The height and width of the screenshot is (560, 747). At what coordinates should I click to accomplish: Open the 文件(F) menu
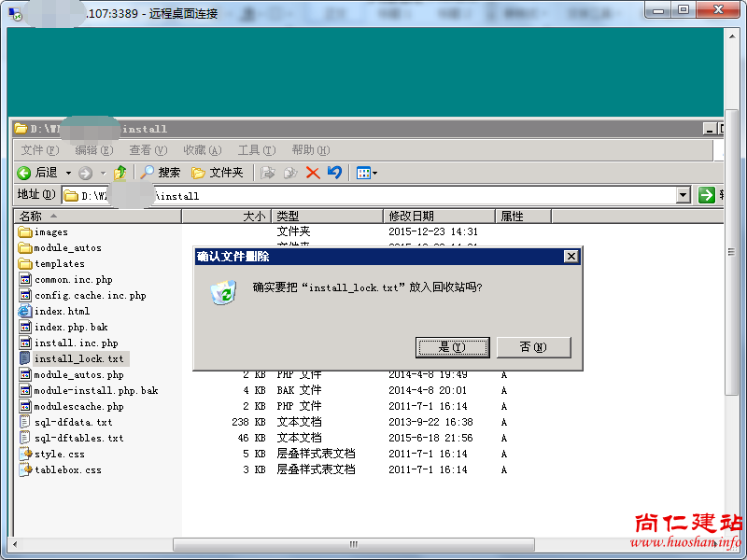pyautogui.click(x=39, y=150)
